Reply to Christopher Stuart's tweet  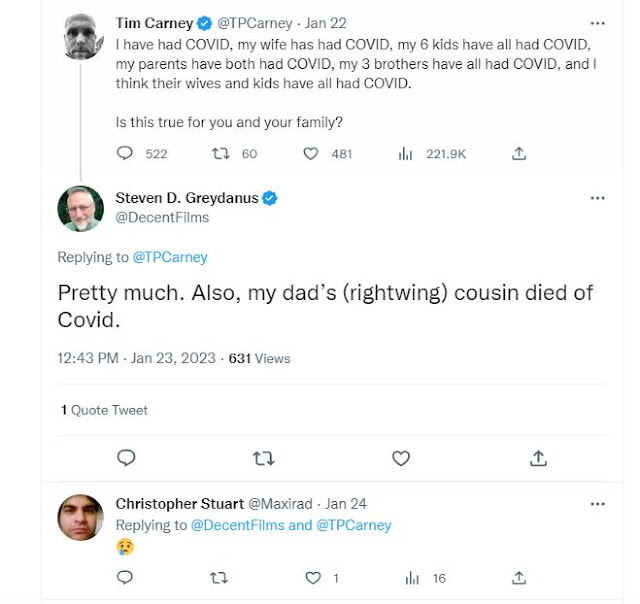point(125,578)
